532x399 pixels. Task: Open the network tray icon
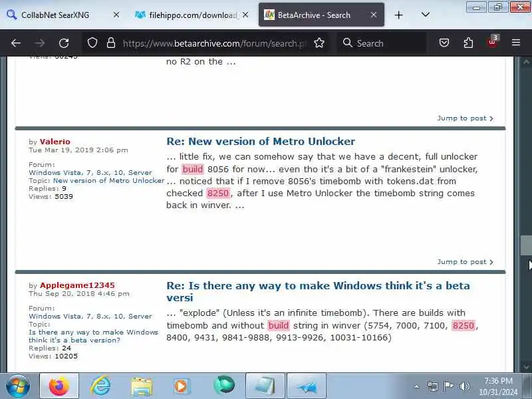click(x=433, y=386)
